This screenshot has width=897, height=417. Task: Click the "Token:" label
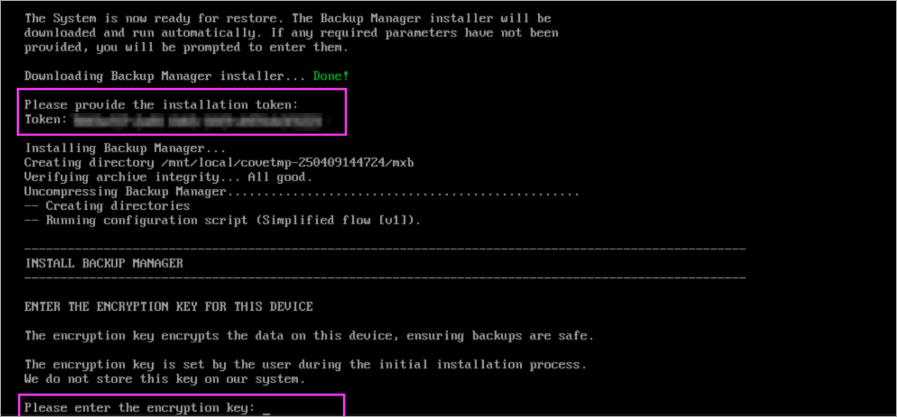(45, 120)
